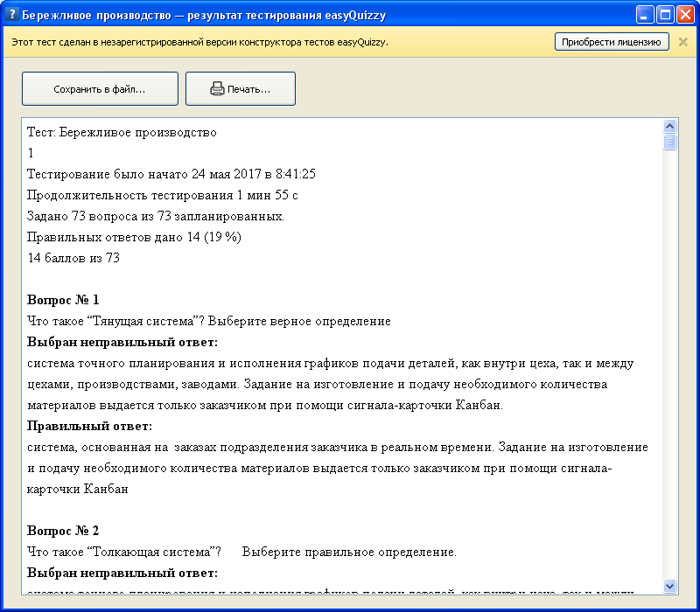Click the notice text about незарегистрированной версии
This screenshot has width=700, height=612.
click(x=200, y=42)
